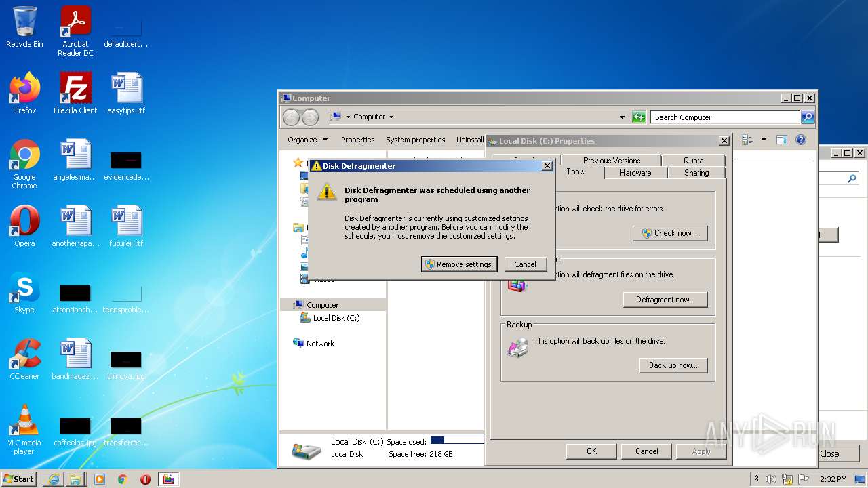Open the Hardware tab
This screenshot has width=868, height=488.
point(635,173)
